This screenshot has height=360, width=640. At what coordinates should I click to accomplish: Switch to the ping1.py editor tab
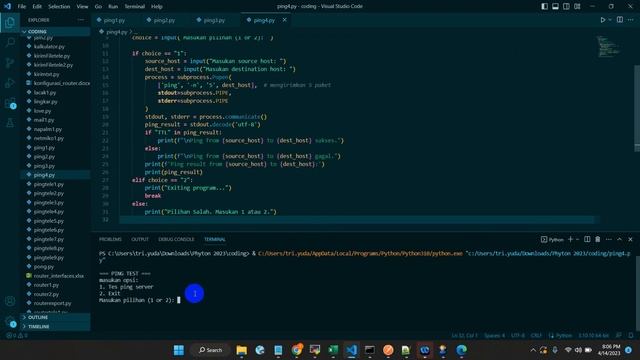point(114,20)
